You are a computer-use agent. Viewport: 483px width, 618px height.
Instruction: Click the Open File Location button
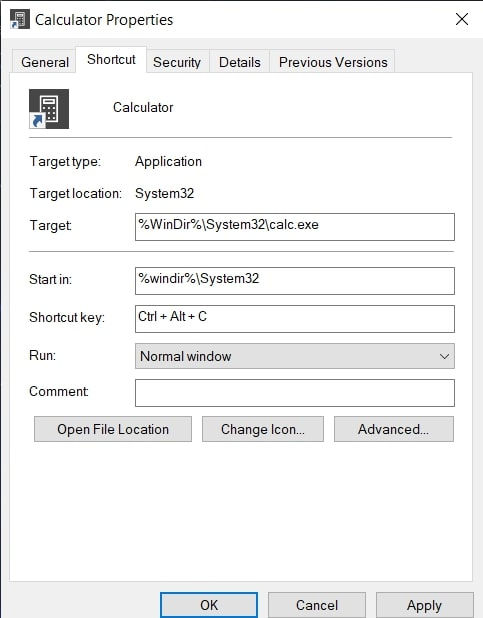click(x=113, y=429)
